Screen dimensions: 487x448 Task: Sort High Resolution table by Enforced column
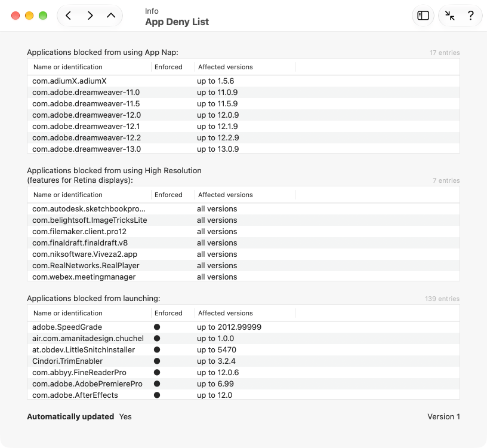click(x=173, y=195)
